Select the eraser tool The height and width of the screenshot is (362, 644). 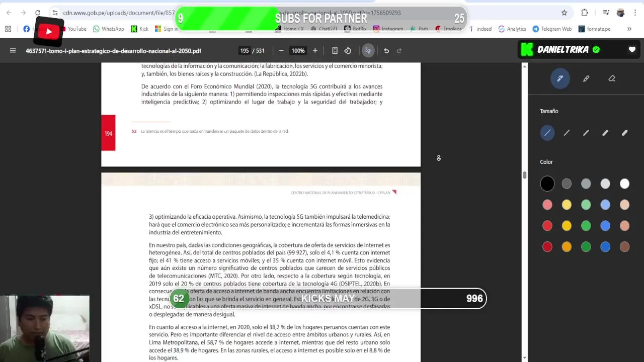[x=612, y=78]
